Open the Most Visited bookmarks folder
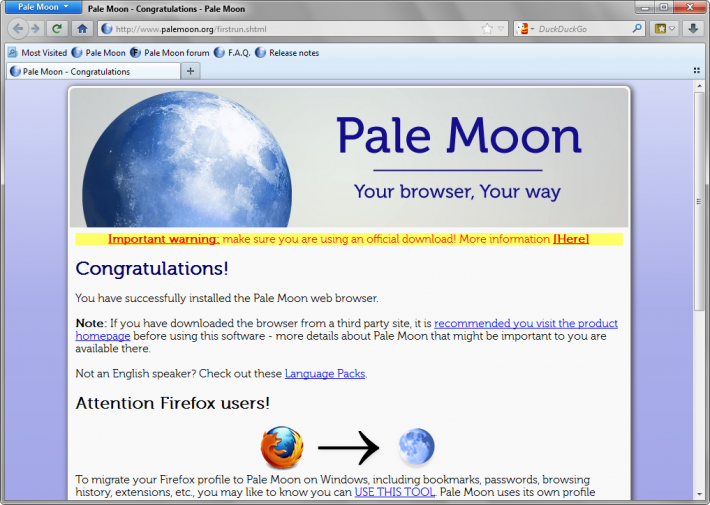The image size is (710, 505). 38,53
